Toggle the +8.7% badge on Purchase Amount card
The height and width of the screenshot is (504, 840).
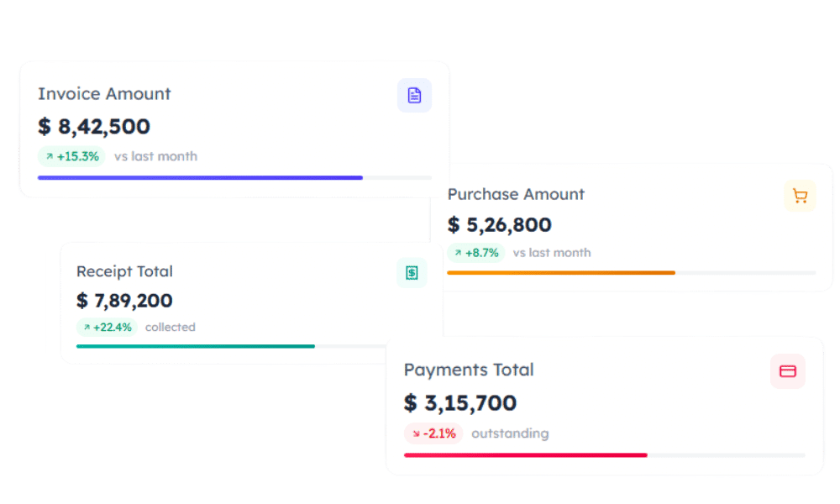[x=477, y=253]
